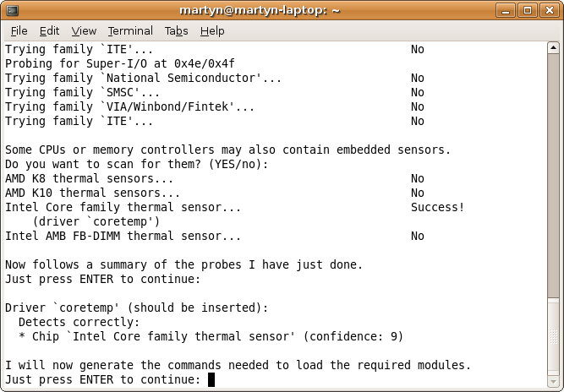Click the 'National Semiconductor' family line
The image size is (564, 392).
coord(143,78)
